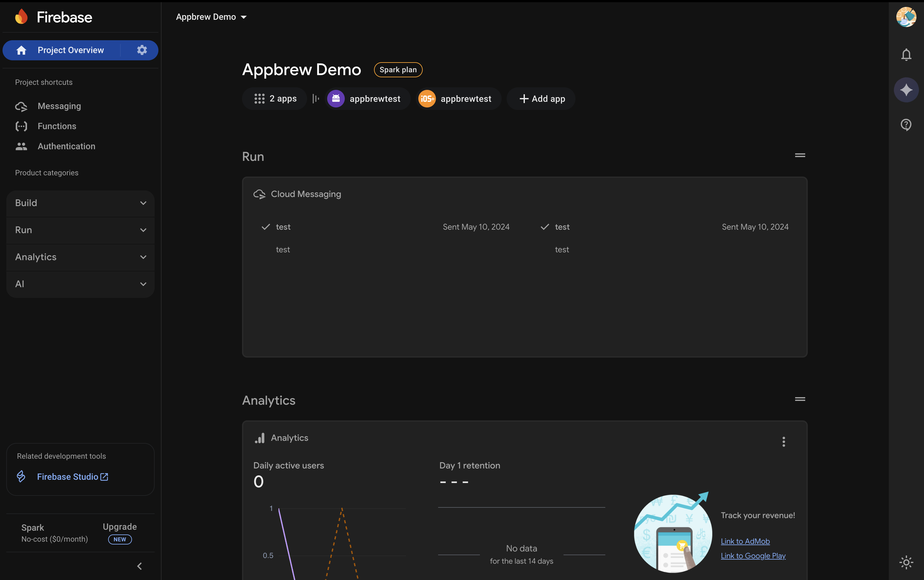This screenshot has width=924, height=580.
Task: Open Gemini sparkle assistant icon
Action: point(906,90)
